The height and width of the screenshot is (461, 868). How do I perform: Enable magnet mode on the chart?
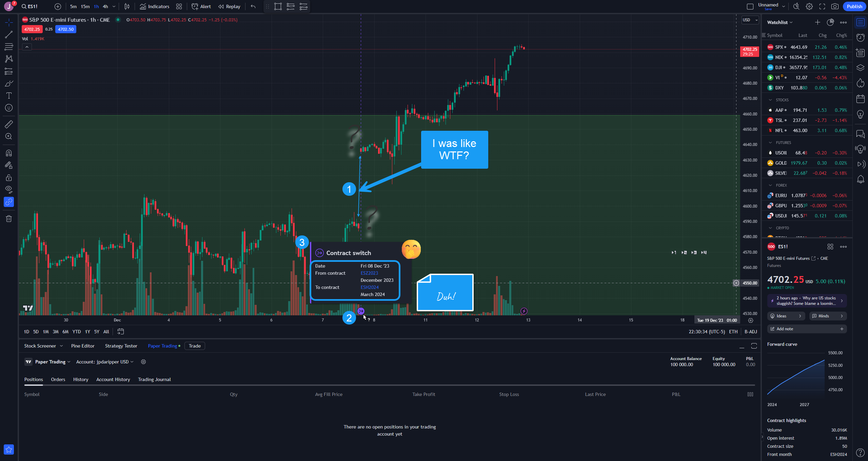(x=9, y=153)
